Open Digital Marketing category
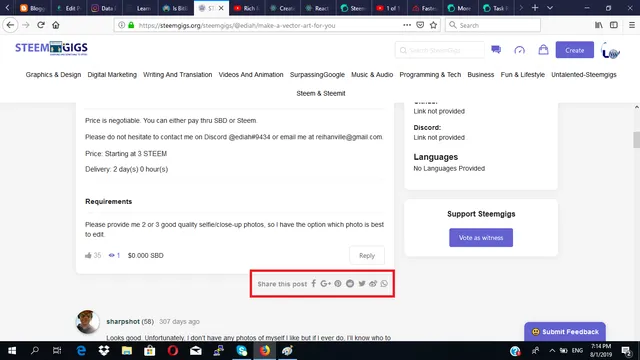The height and width of the screenshot is (360, 640). point(112,74)
